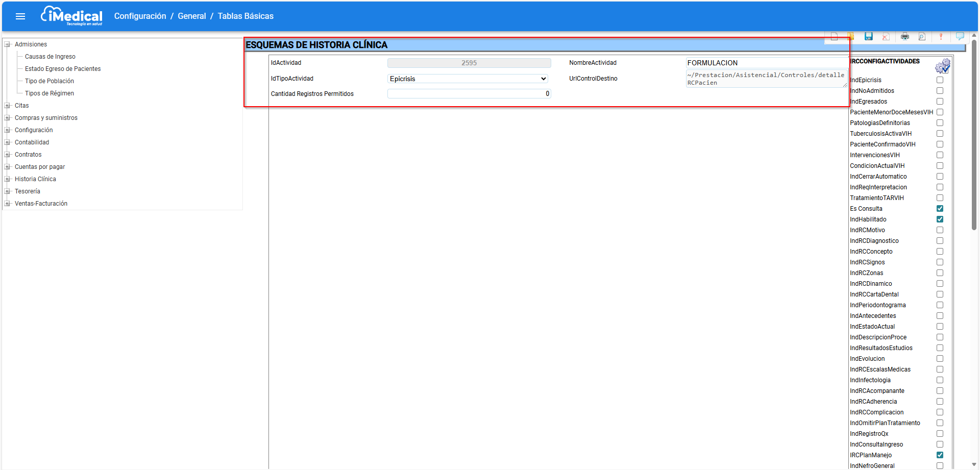Click the save floppy disk icon
The image size is (980, 470).
868,36
